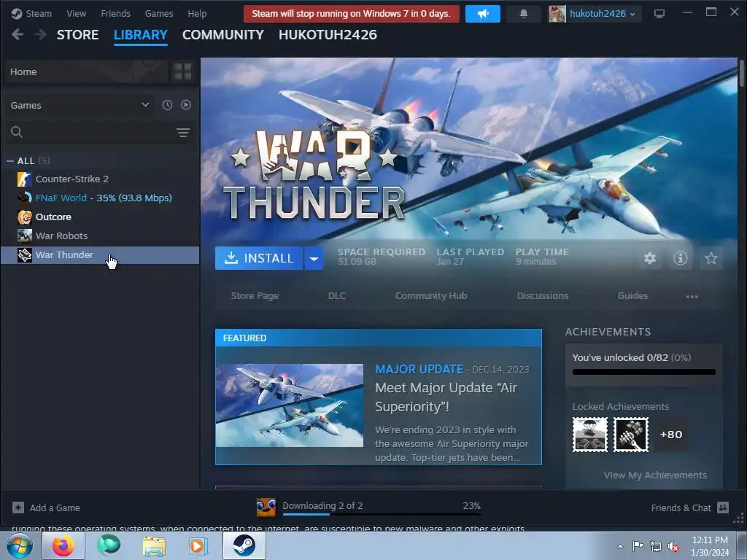The image size is (747, 560).
Task: Click the Counter-Strike 2 game icon
Action: [x=25, y=179]
